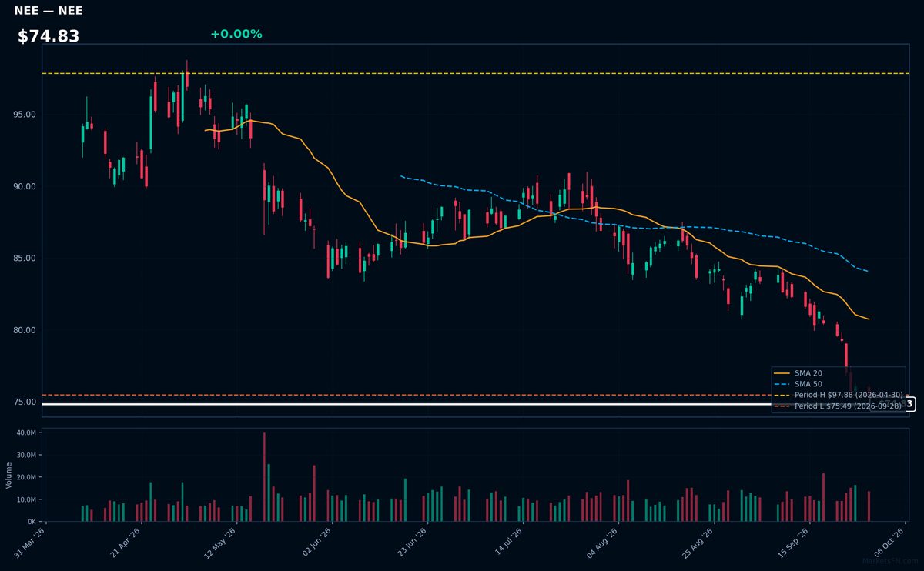Click the 95.00 price axis label
Viewport: 924px width, 571px height.
[x=25, y=115]
